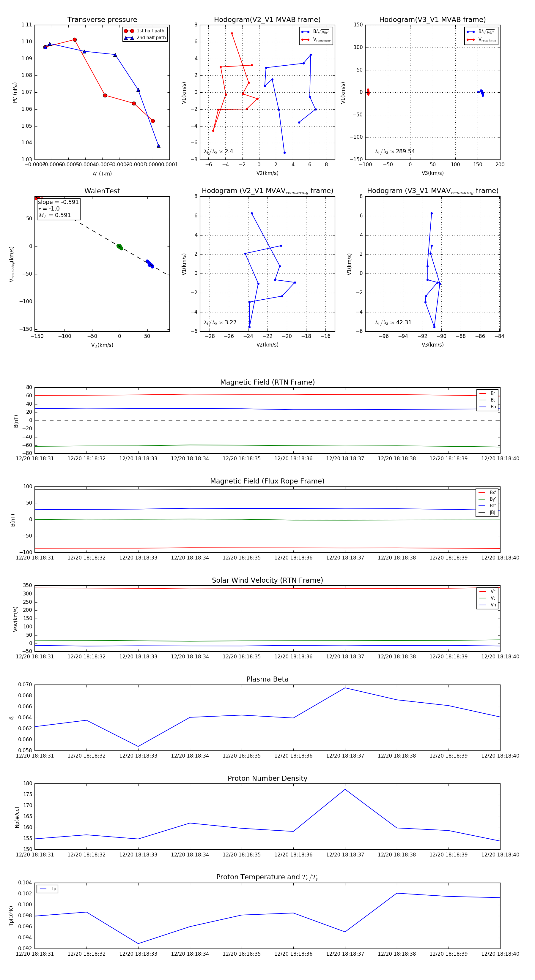Click the "Solar Wind Velocity (RTN Frame)" title

coord(267,580)
